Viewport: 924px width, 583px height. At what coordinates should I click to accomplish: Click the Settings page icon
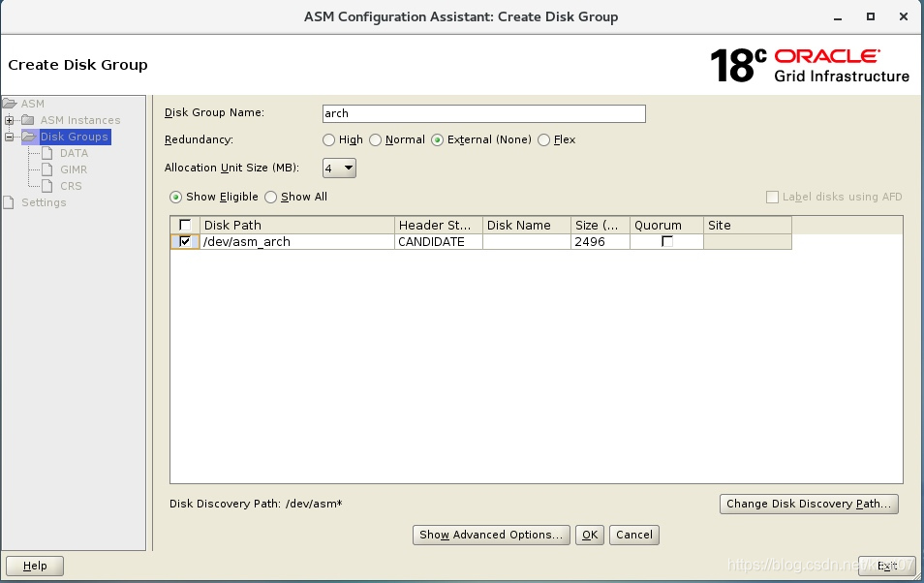point(9,202)
